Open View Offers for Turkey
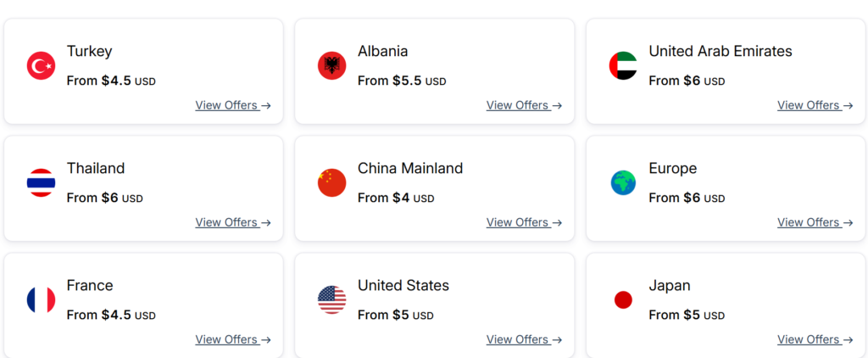Viewport: 868px width, 358px height. [233, 105]
